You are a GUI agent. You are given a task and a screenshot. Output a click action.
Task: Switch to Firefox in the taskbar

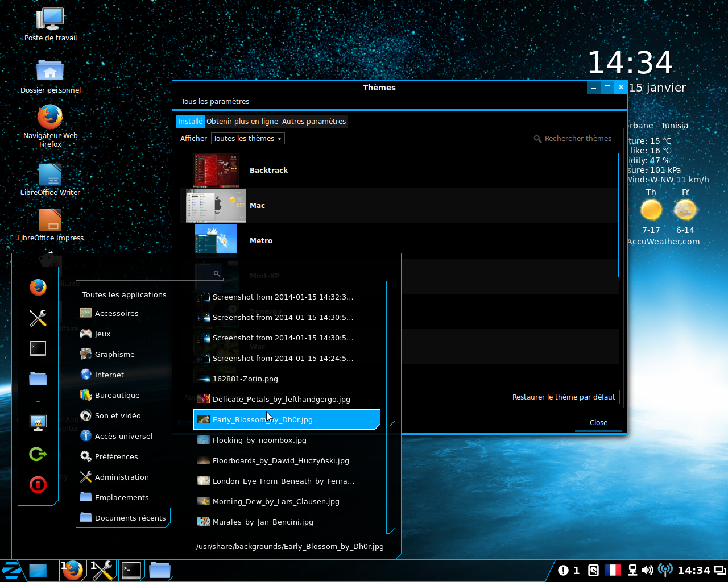pyautogui.click(x=73, y=571)
